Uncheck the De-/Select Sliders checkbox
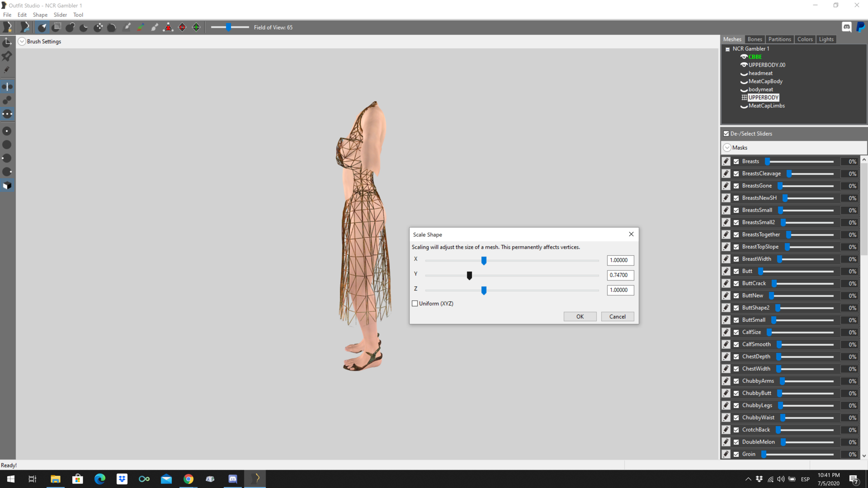The height and width of the screenshot is (488, 868). [x=726, y=134]
